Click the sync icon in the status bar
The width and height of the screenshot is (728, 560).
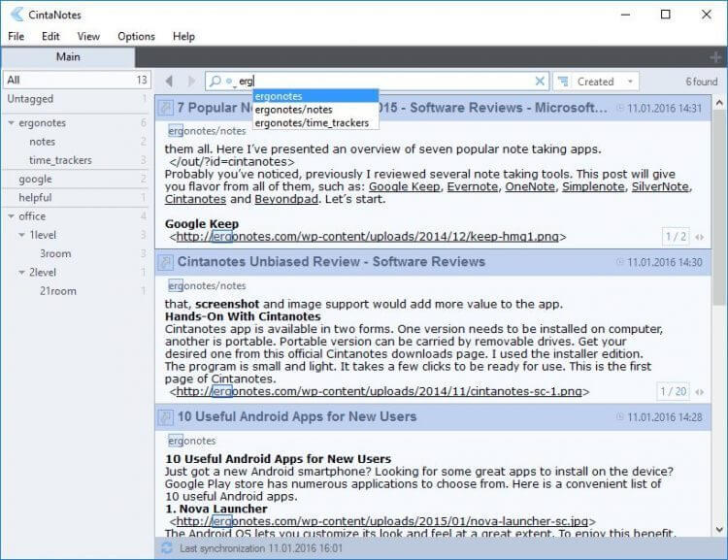[x=167, y=548]
